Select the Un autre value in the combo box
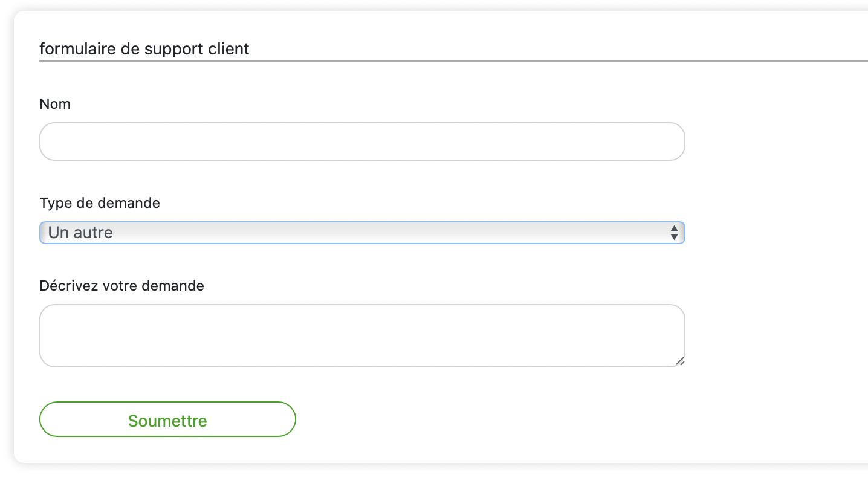The height and width of the screenshot is (498, 868). click(x=81, y=233)
